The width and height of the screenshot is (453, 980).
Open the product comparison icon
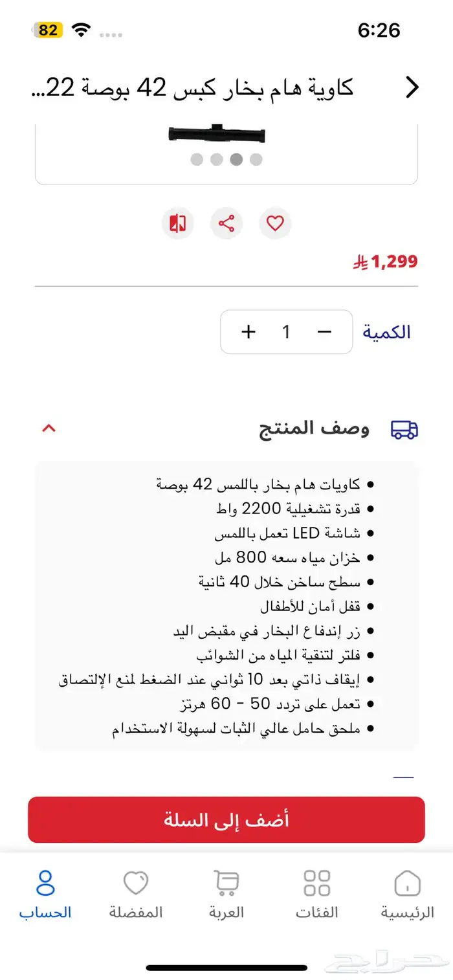click(177, 223)
